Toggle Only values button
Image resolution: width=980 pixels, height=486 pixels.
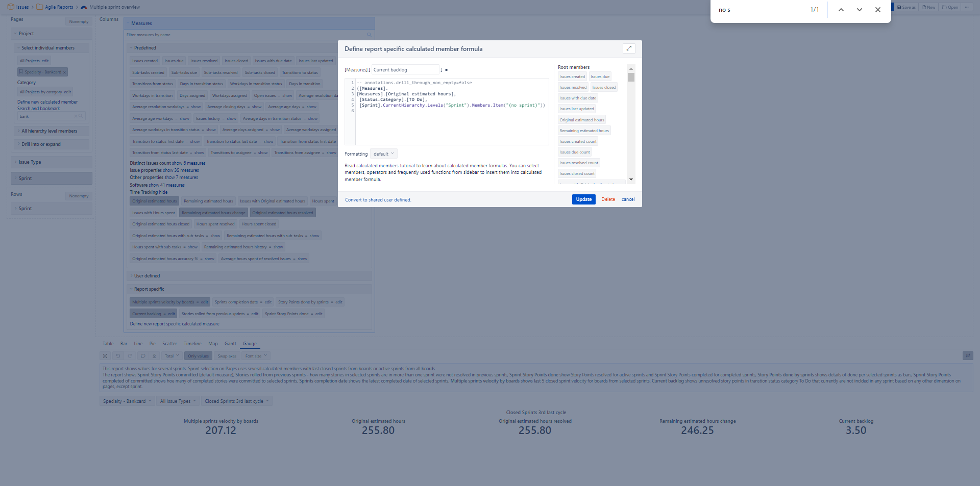click(x=198, y=356)
